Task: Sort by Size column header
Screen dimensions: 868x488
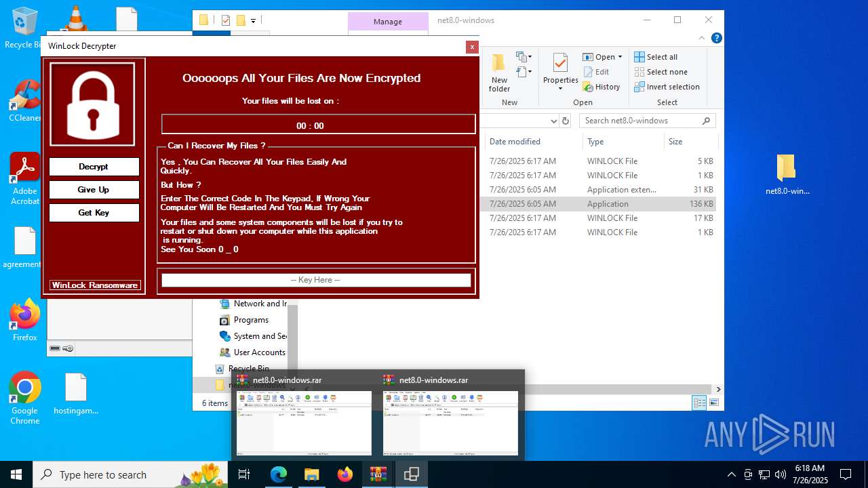Action: click(x=675, y=142)
